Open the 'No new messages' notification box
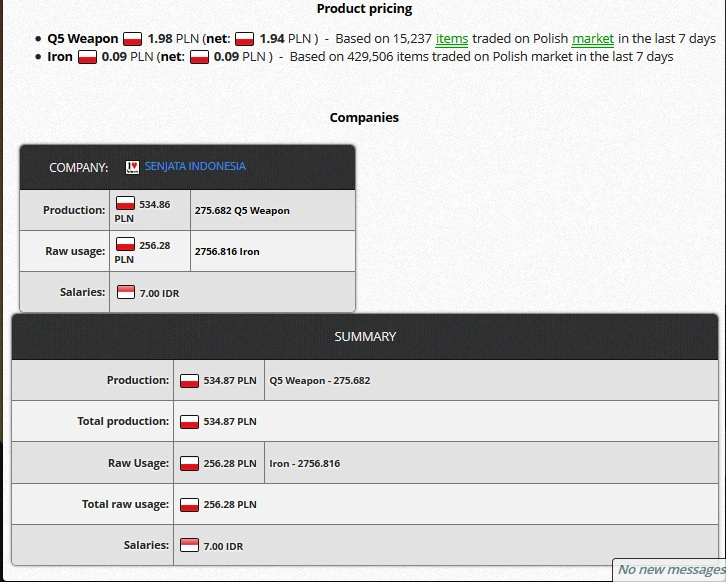 pyautogui.click(x=670, y=569)
